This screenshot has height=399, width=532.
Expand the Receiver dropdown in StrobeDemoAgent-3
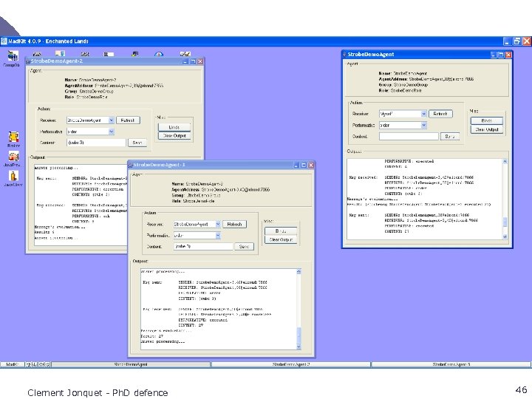click(218, 224)
